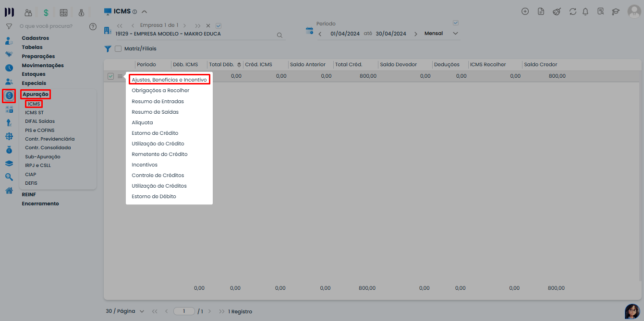Select the green dollar sign module icon
This screenshot has height=321, width=644.
[46, 12]
